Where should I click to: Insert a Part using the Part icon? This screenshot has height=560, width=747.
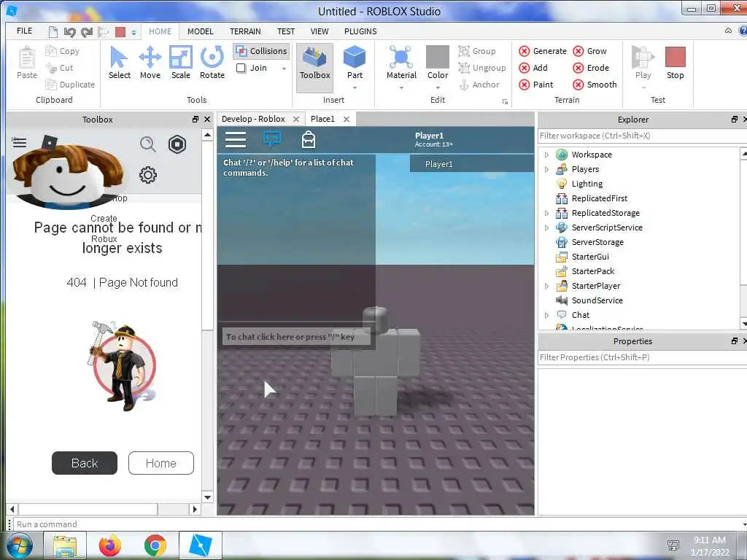(x=355, y=58)
